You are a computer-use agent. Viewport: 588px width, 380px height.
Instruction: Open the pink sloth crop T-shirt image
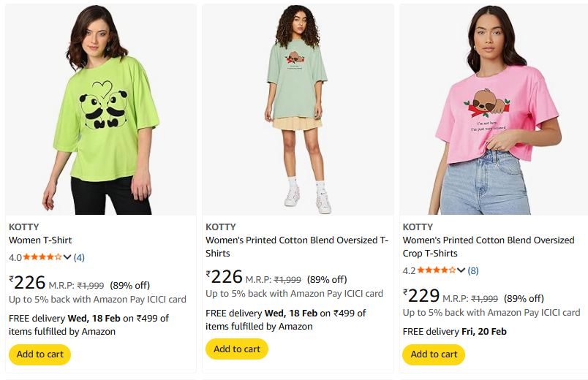tap(495, 110)
